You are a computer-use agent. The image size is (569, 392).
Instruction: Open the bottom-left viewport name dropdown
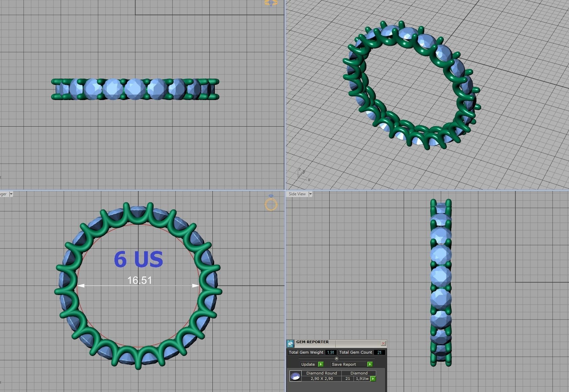click(x=11, y=194)
